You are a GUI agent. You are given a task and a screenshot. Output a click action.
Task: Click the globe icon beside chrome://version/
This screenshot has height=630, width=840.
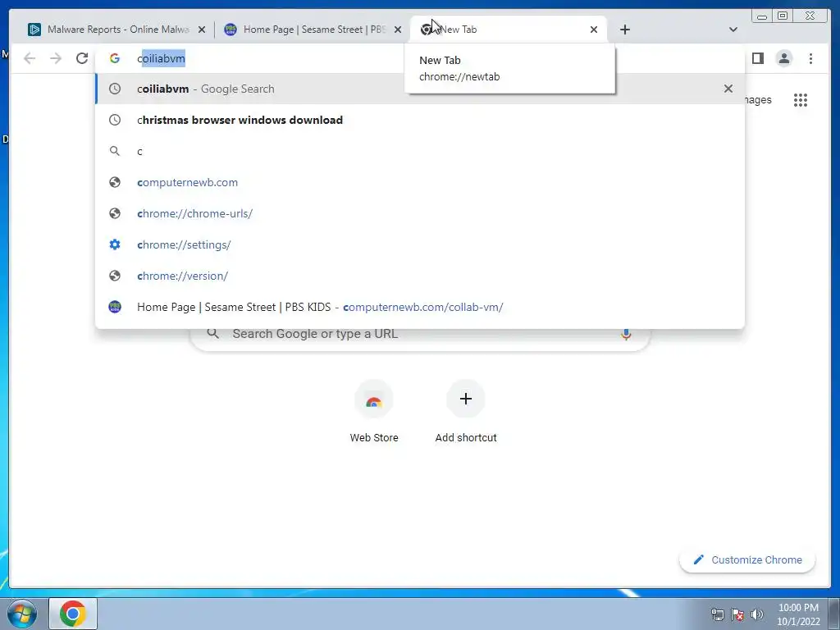pyautogui.click(x=115, y=276)
